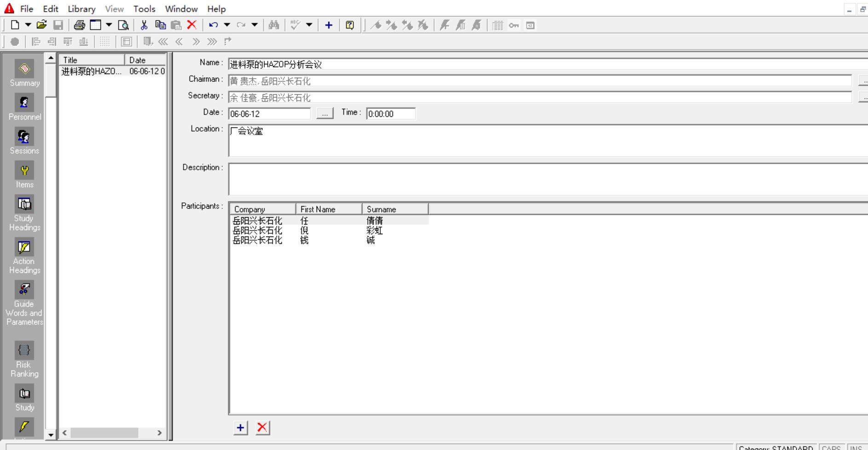Screen dimensions: 868x450
Task: Click the table grid toolbar icon
Action: [x=498, y=25]
